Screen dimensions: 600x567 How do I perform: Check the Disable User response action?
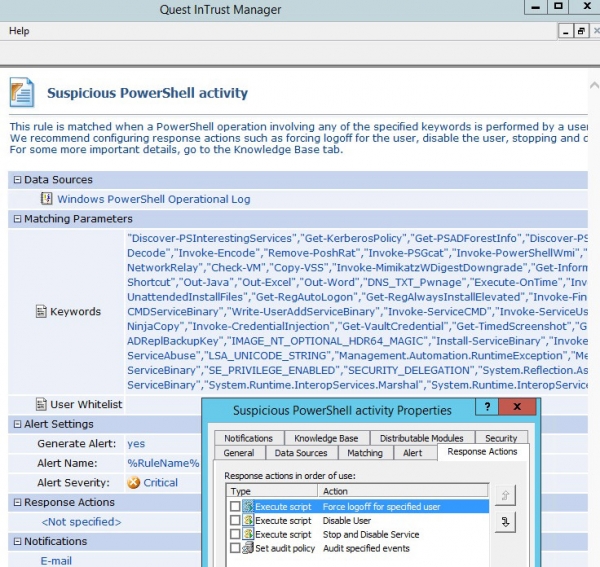[235, 521]
